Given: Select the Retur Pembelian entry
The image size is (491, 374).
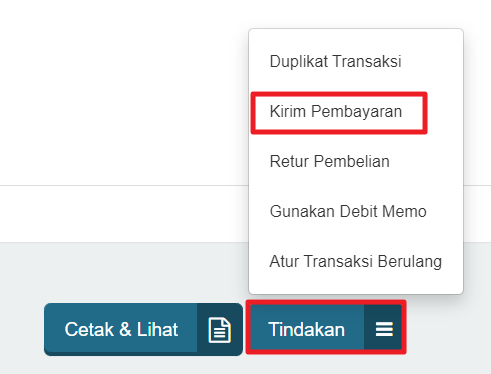Looking at the screenshot, I should tap(329, 161).
